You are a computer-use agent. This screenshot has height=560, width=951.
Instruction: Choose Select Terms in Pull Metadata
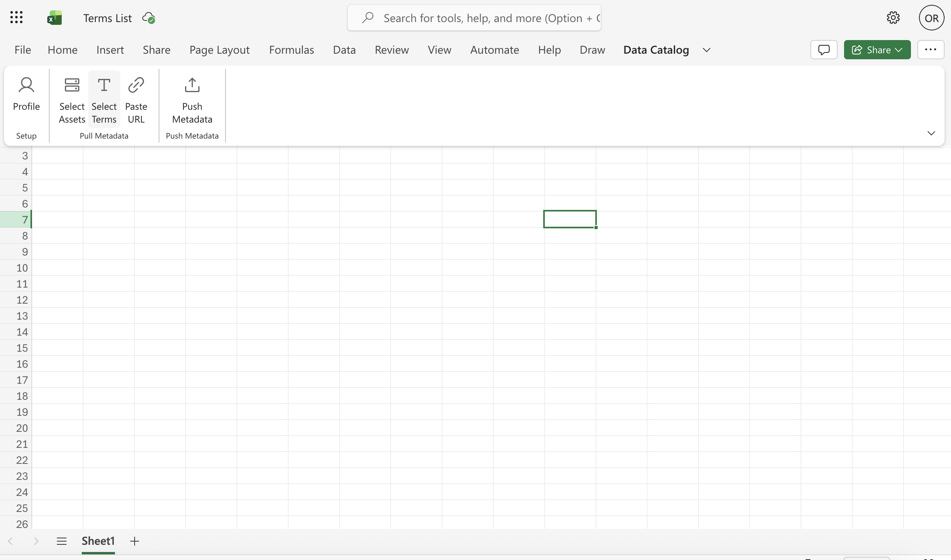click(104, 100)
